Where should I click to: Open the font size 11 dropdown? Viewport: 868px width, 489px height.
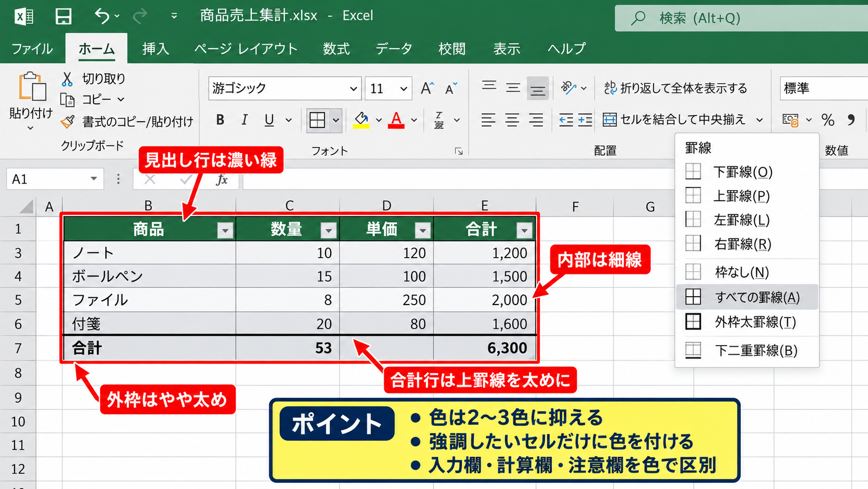pyautogui.click(x=403, y=88)
